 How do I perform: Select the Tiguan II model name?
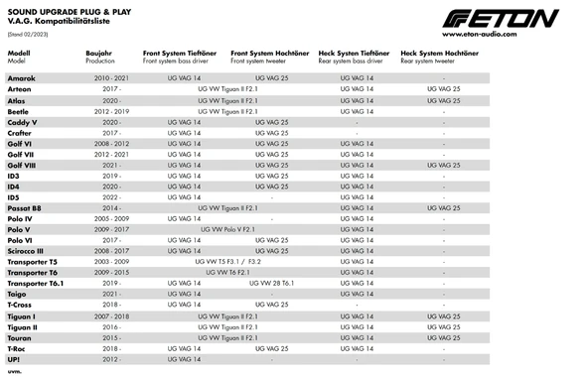pyautogui.click(x=23, y=327)
